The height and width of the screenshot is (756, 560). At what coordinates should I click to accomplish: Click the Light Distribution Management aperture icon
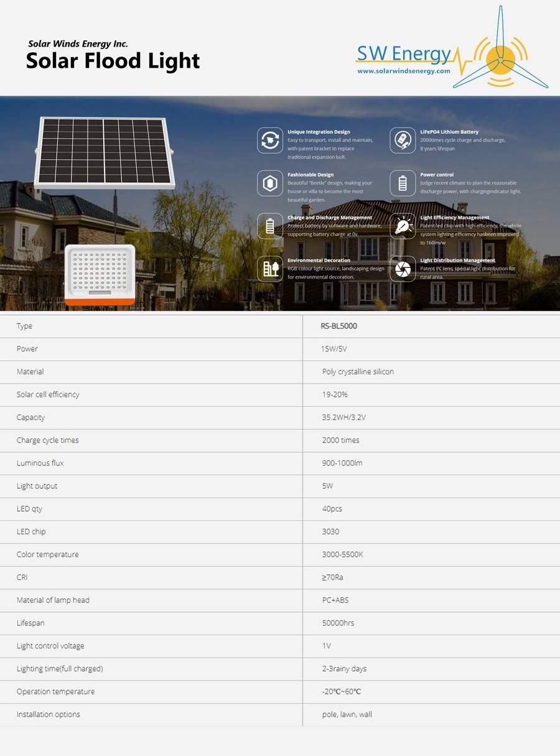point(403,269)
